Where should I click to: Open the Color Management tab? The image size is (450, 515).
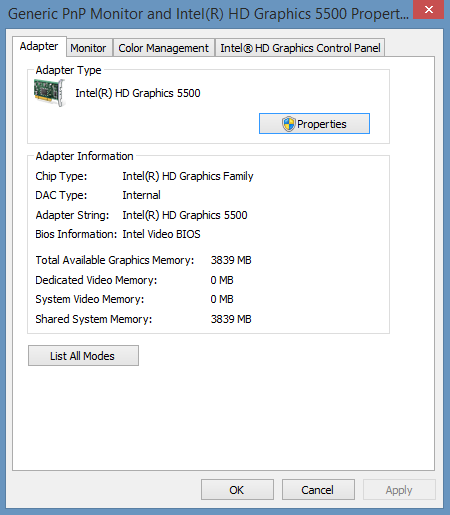coord(163,48)
